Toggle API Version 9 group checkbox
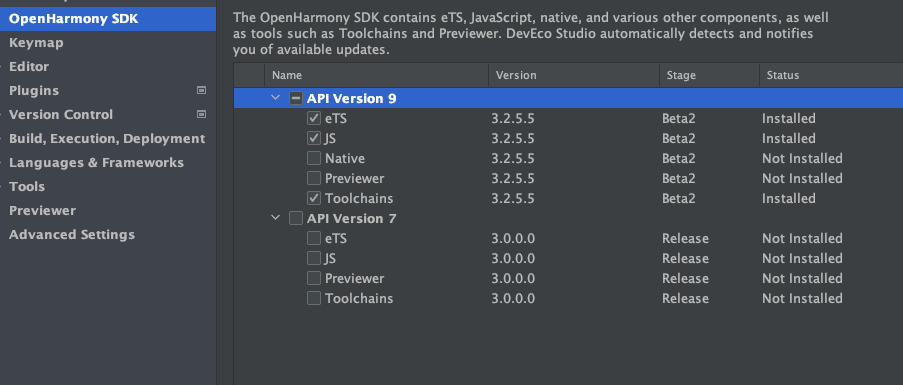 (295, 98)
